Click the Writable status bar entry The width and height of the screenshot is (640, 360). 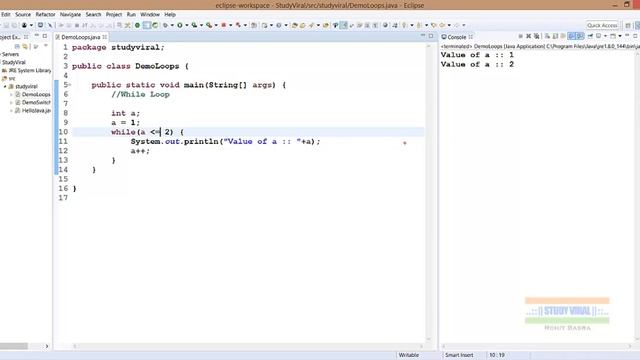click(x=409, y=355)
